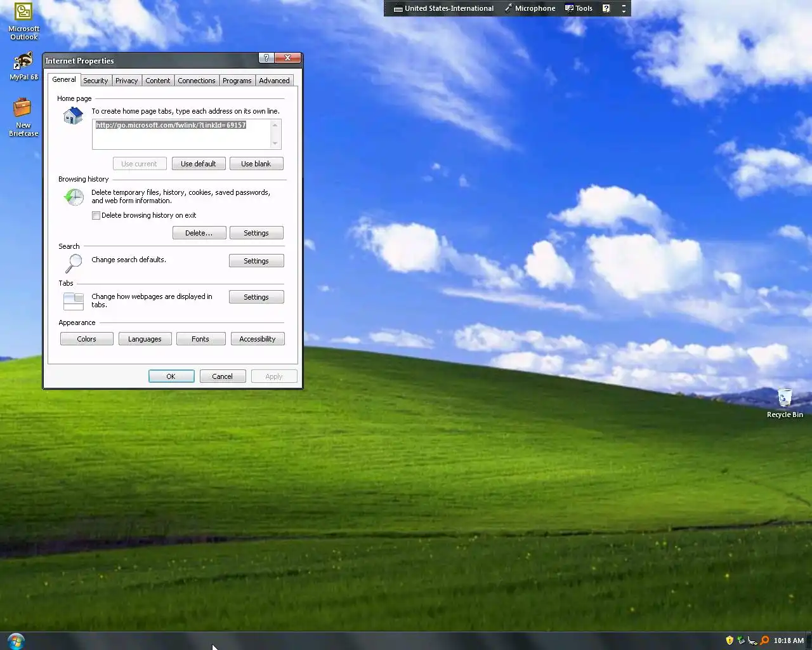This screenshot has height=650, width=812.
Task: Click the orange magnifier tray icon
Action: click(764, 640)
